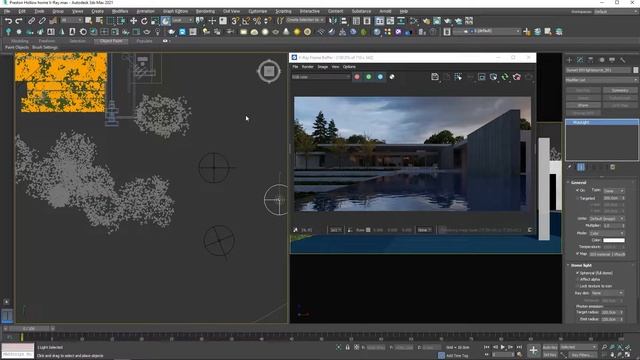Click the Undo arrow icon
The height and width of the screenshot is (360, 640).
(x=8, y=20)
